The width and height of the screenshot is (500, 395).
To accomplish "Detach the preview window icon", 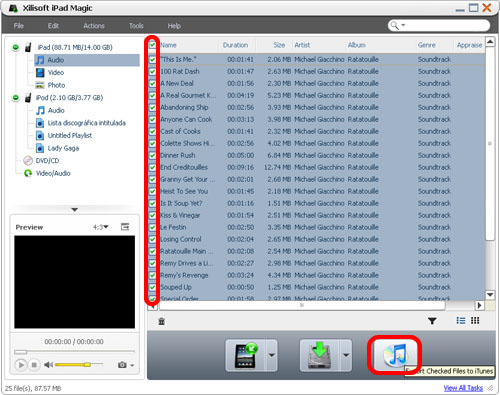I will [x=125, y=227].
